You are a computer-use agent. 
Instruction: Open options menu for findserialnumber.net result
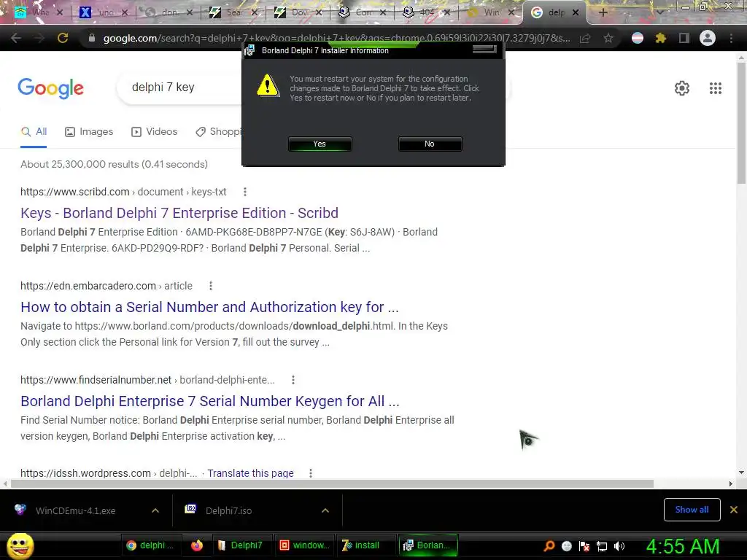pyautogui.click(x=293, y=380)
